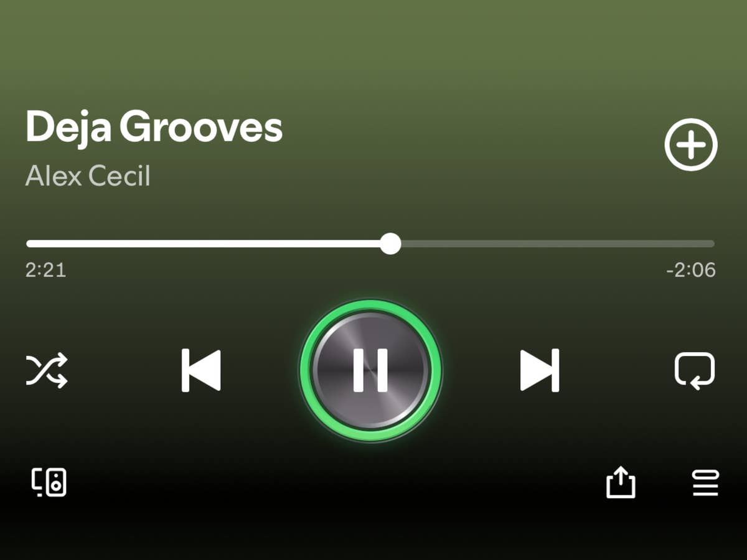The width and height of the screenshot is (747, 560).
Task: Toggle shuffle playback mode
Action: 47,371
